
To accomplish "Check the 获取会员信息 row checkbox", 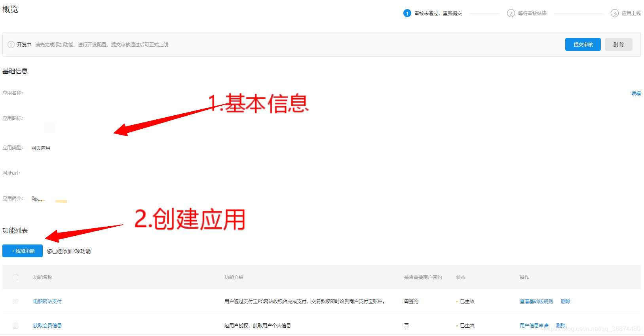I will 15,326.
